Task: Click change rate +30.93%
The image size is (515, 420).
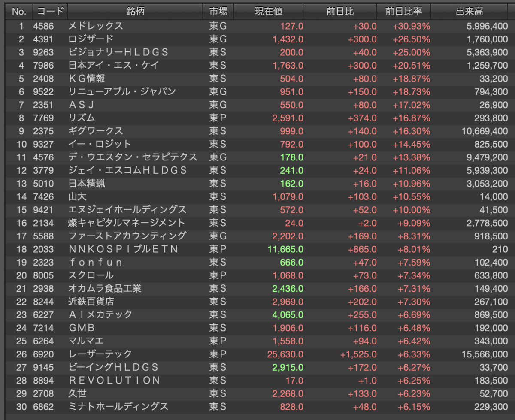Action: 411,26
